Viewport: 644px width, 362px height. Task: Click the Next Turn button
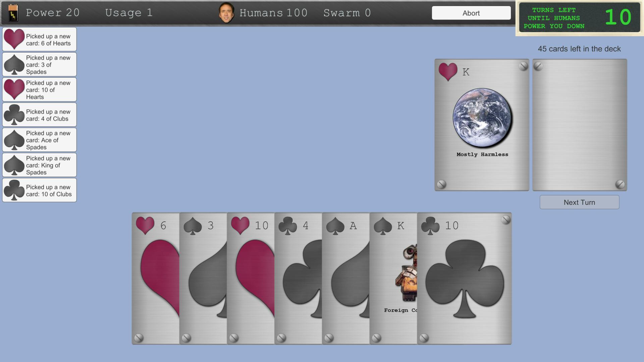[x=579, y=202]
